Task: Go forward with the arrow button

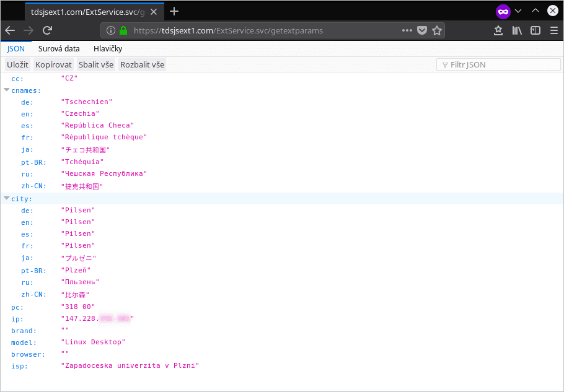Action: click(x=29, y=30)
